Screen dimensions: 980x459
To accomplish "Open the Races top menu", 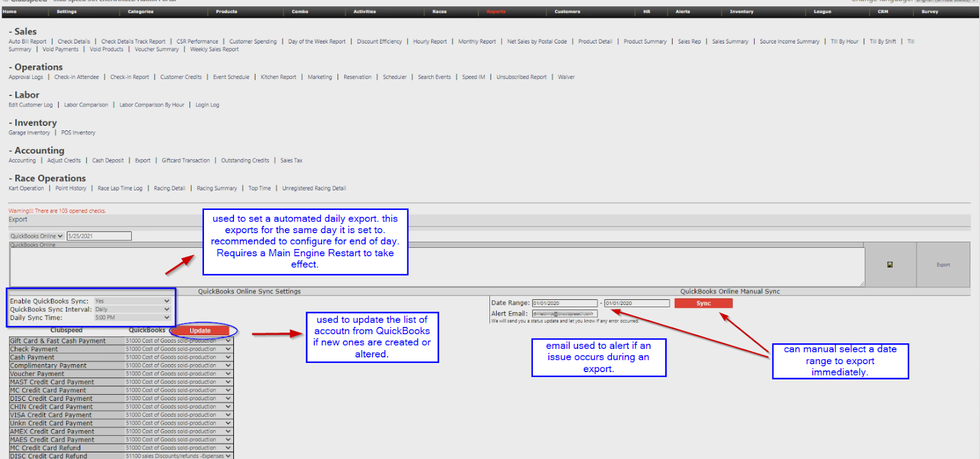I will (x=439, y=12).
